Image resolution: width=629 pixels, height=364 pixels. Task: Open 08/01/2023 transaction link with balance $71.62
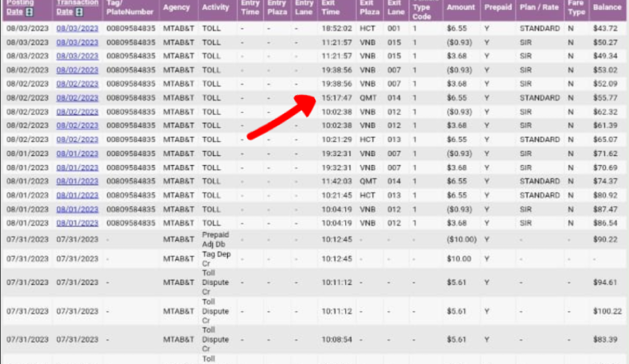[x=77, y=154]
